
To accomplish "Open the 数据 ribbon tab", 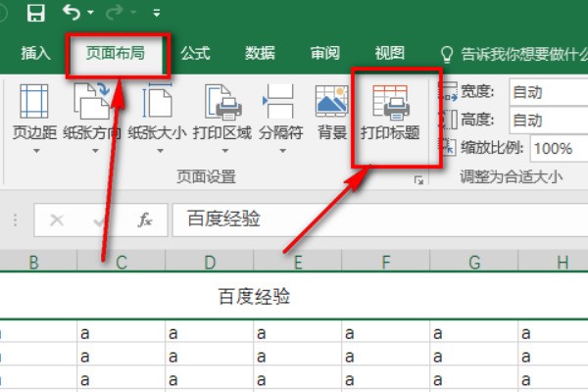I will [x=260, y=54].
